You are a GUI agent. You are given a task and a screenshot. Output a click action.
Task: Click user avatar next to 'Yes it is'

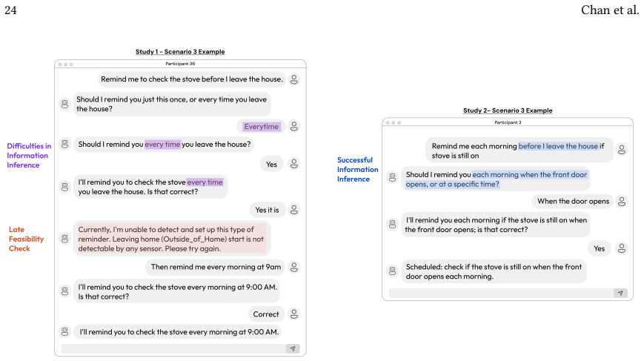[294, 210]
